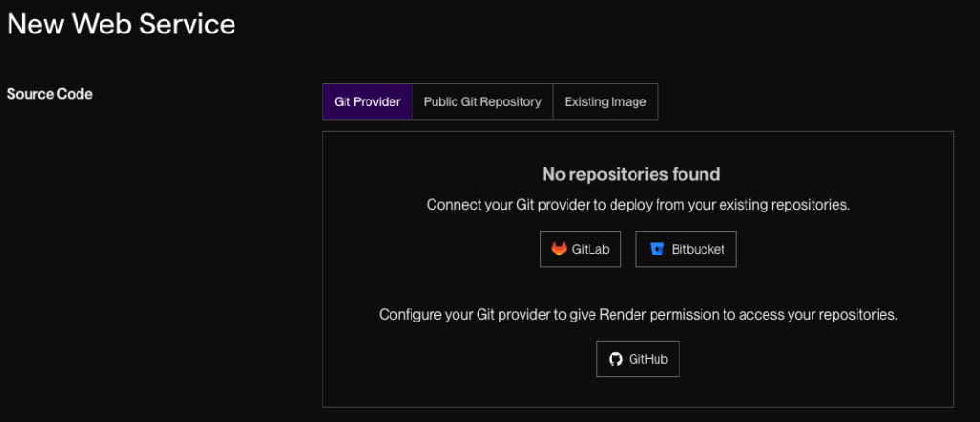This screenshot has height=422, width=980.
Task: Click the GitHub octocat icon
Action: coord(616,360)
